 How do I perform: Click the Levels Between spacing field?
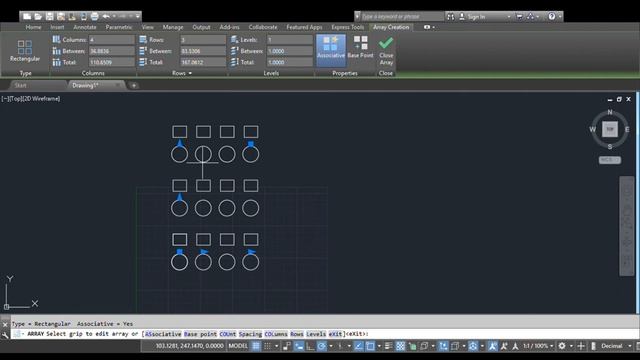click(x=290, y=51)
